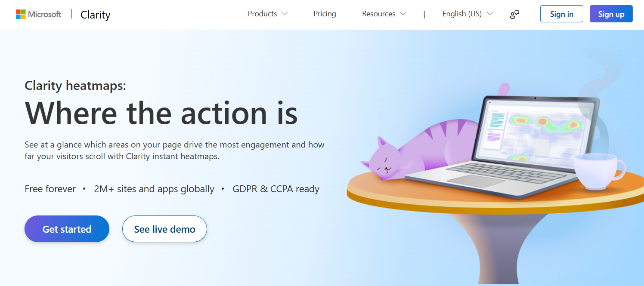Click the Sign up button

[x=611, y=14]
